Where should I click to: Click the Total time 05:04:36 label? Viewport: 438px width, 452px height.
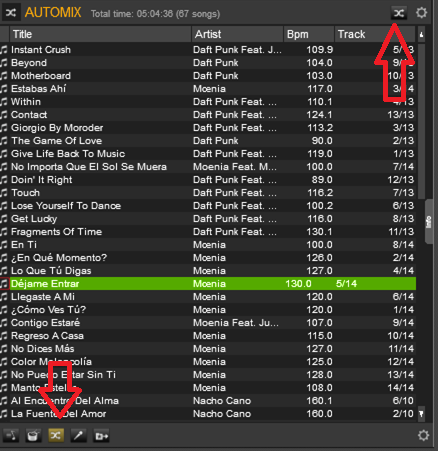155,14
